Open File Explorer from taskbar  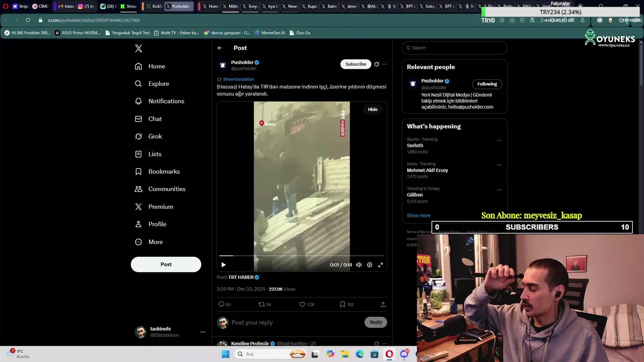click(345, 354)
